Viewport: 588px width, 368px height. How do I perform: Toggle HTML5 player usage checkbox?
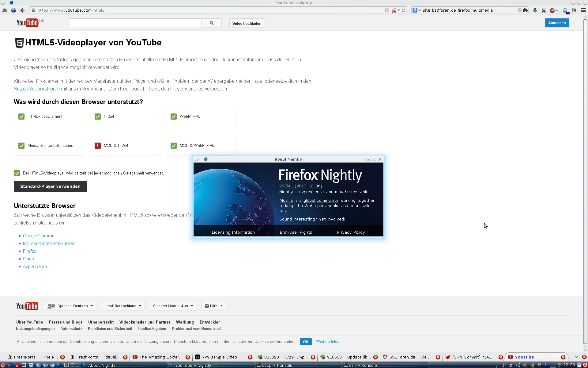tap(17, 173)
